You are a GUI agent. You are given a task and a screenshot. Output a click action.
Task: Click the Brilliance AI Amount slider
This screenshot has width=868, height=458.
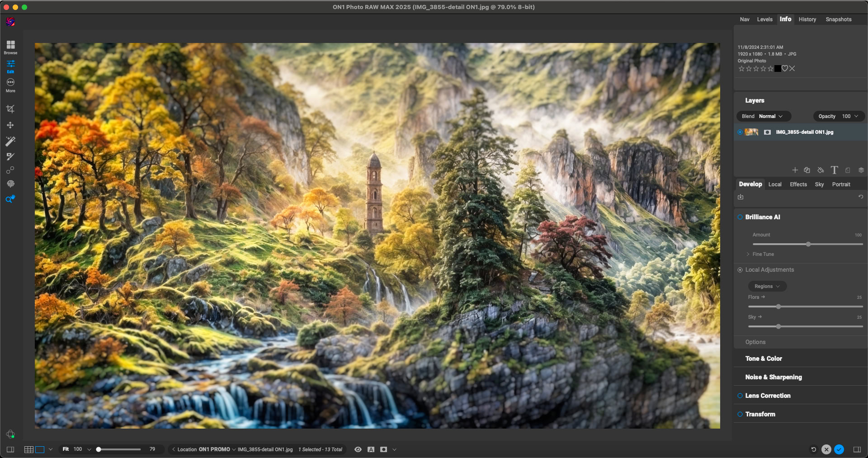tap(807, 244)
